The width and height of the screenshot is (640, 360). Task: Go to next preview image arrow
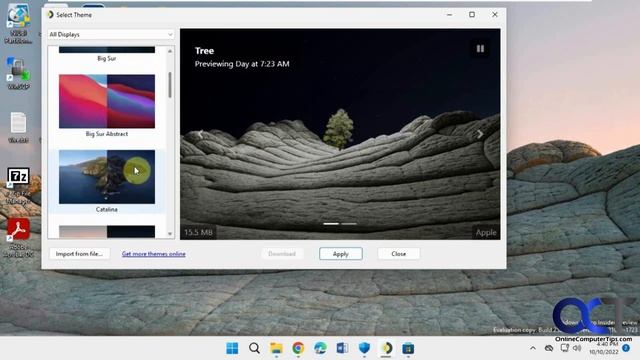click(x=480, y=134)
